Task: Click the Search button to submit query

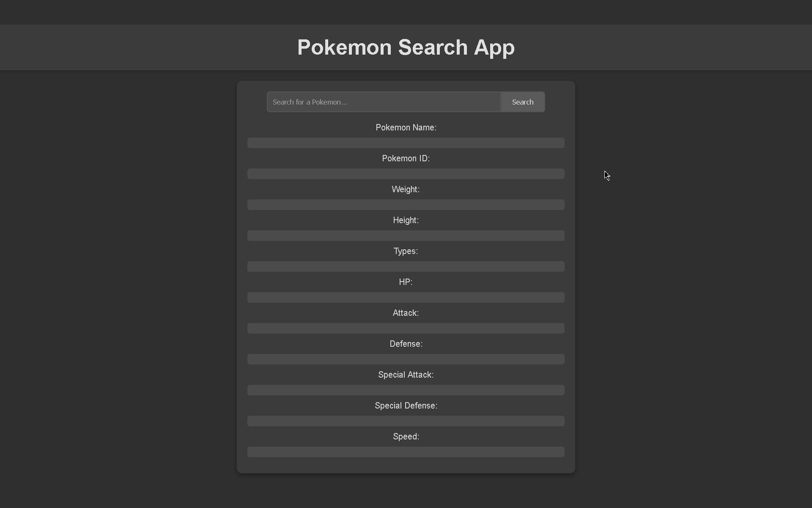Action: click(x=522, y=102)
